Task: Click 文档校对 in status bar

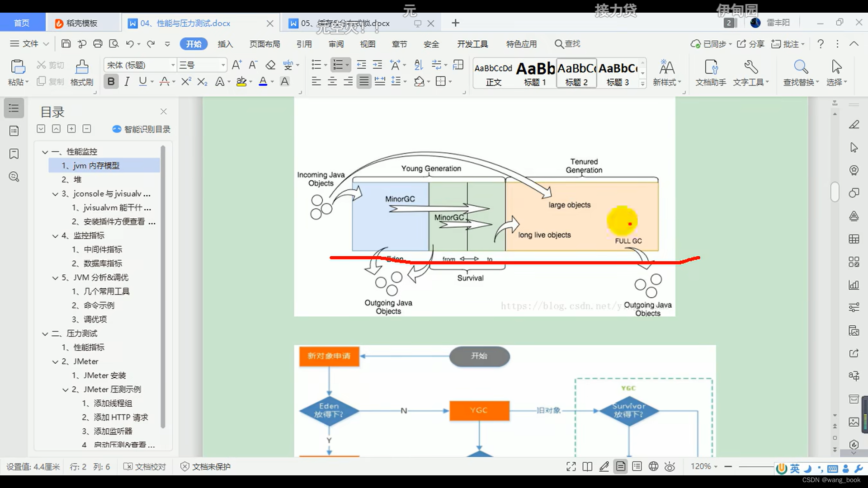Action: pyautogui.click(x=145, y=467)
